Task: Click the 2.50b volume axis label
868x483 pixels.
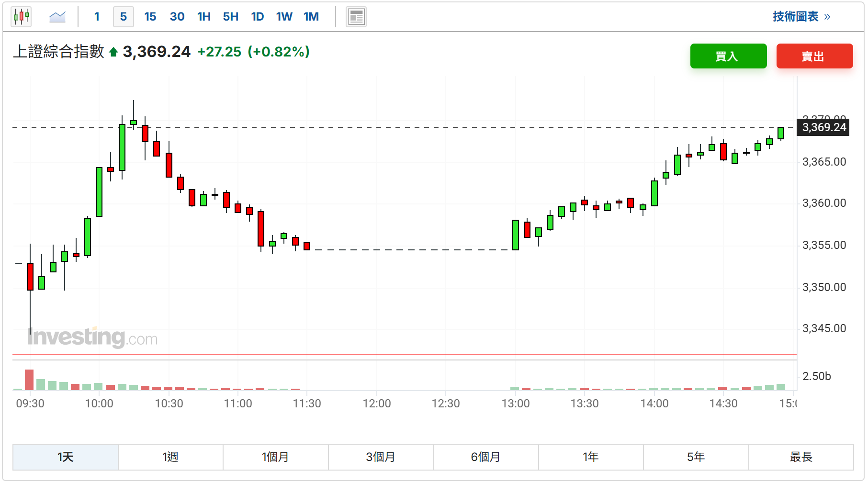Action: (816, 376)
